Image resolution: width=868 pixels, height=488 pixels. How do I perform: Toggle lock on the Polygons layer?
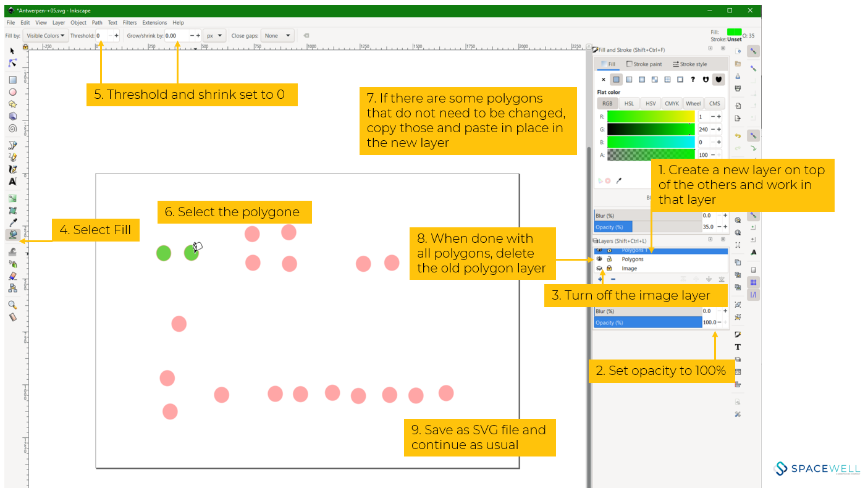(609, 259)
